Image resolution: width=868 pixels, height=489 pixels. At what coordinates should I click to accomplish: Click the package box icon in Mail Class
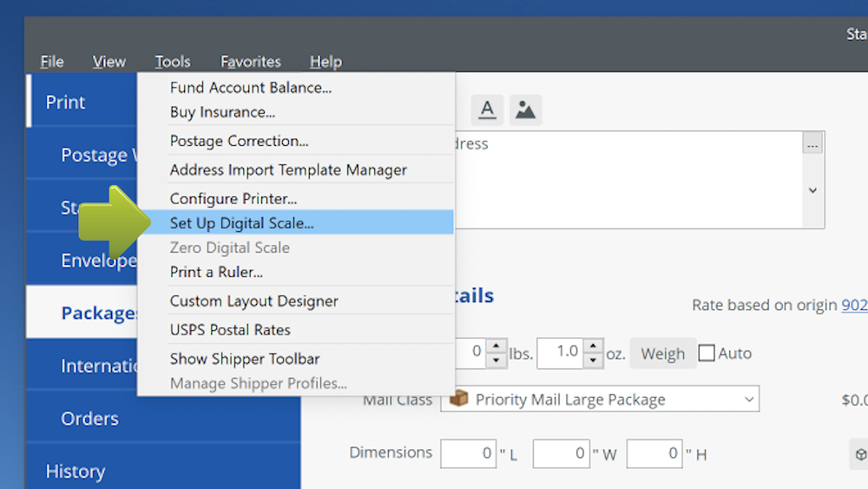[x=459, y=400]
